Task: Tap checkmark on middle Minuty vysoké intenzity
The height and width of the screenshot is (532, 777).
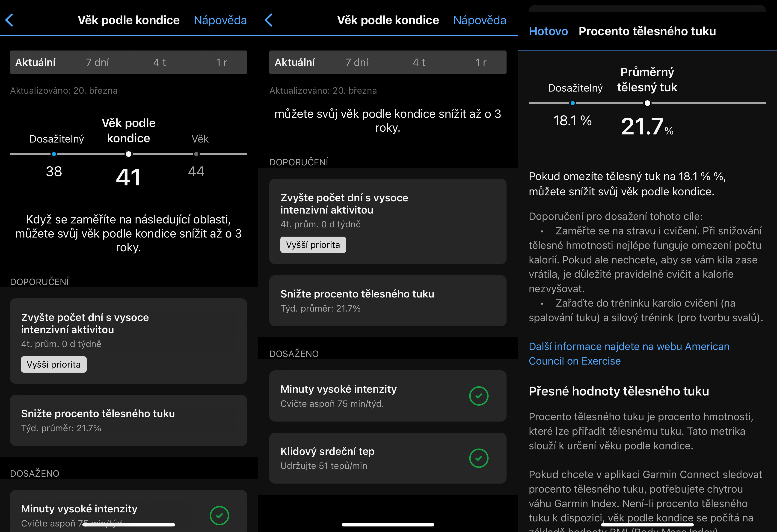Action: [478, 396]
